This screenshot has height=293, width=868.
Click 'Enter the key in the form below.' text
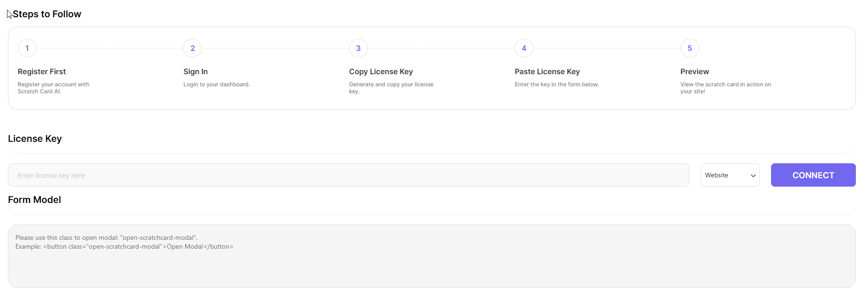pos(557,84)
